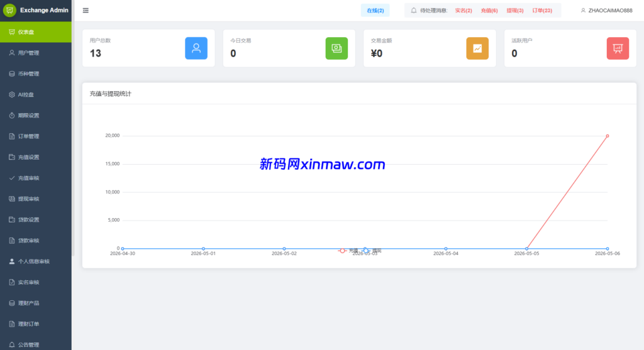Click the stopwatch icon beside 期限设置

11,115
